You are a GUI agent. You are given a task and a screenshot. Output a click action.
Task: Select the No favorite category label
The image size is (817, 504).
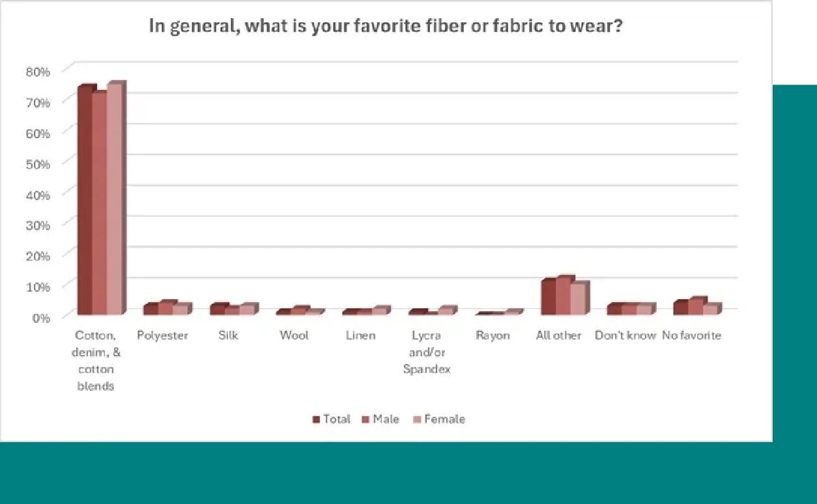[x=691, y=336]
